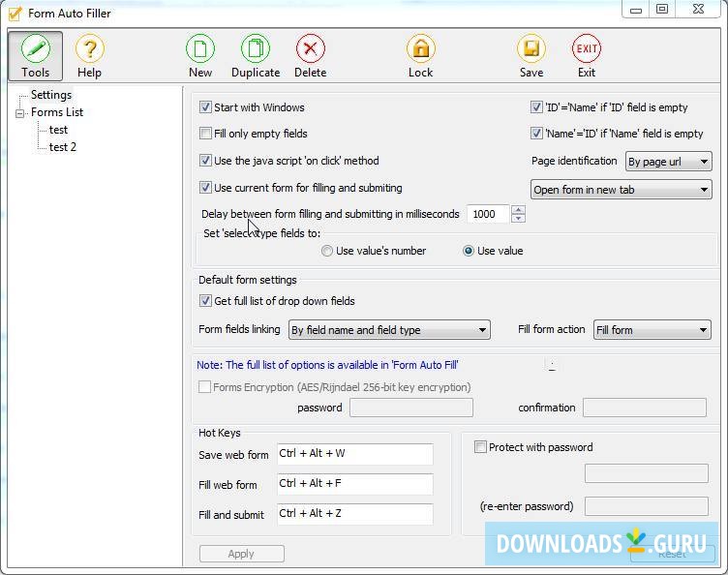The width and height of the screenshot is (728, 575).
Task: Toggle Use current form for filling checkbox
Action: [x=205, y=188]
